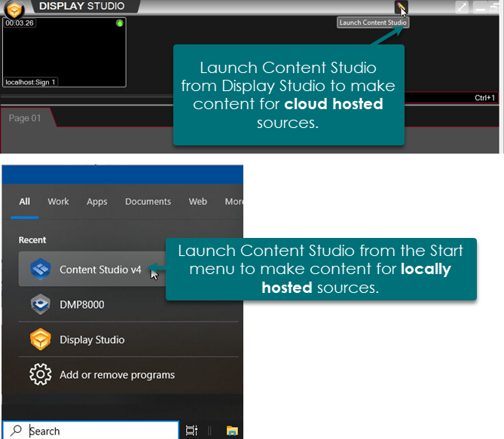Click the orange Display Studio app icon
This screenshot has height=439, width=504.
(40, 340)
